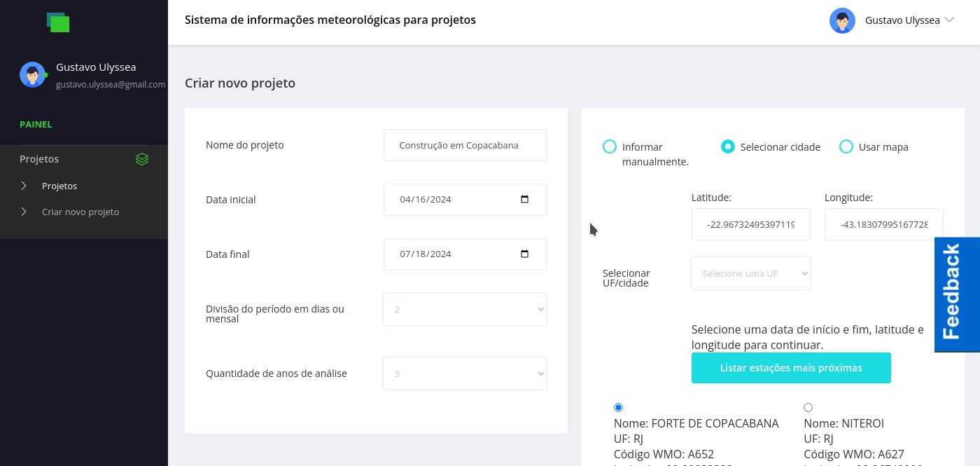This screenshot has width=980, height=466.
Task: Choose the Usar mapa radio option
Action: tap(846, 146)
